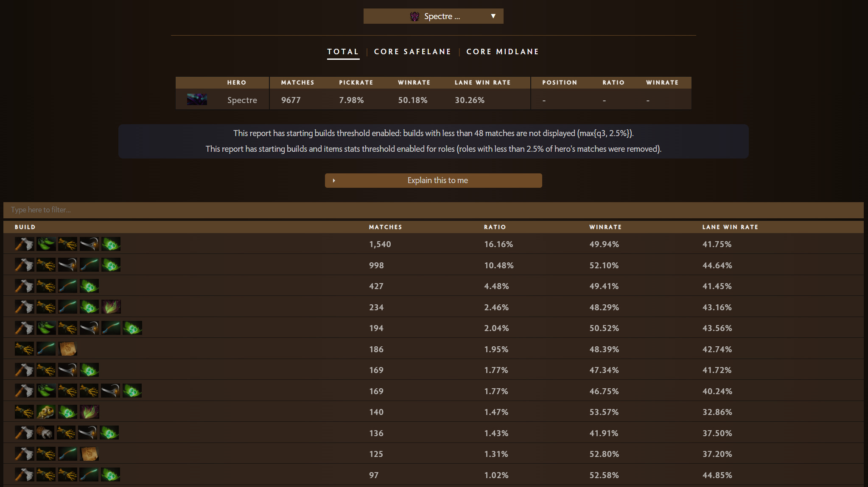
Task: Sort builds by Matches column header
Action: point(385,227)
